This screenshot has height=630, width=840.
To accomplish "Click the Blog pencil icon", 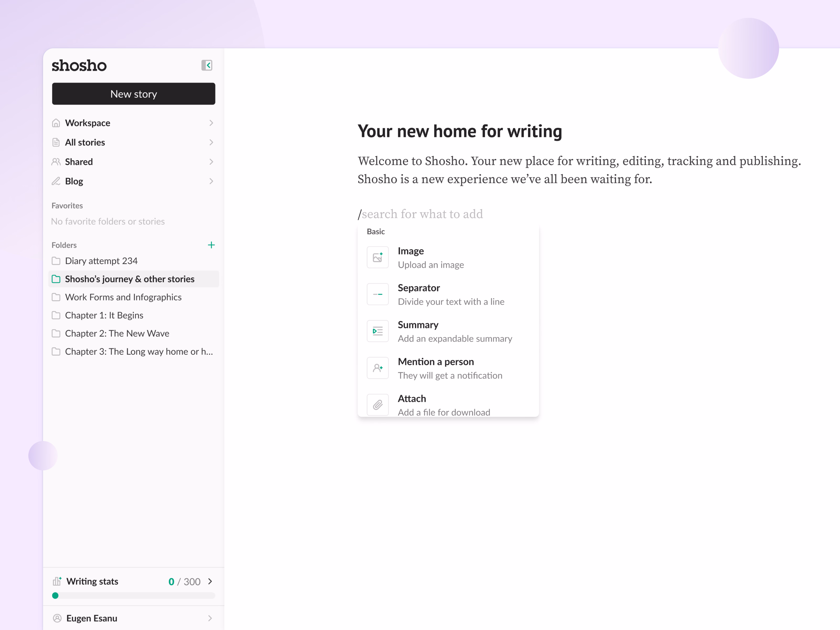I will click(x=56, y=181).
